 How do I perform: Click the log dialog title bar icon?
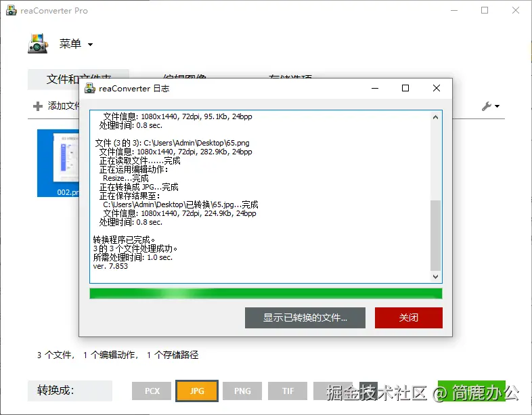pyautogui.click(x=89, y=88)
